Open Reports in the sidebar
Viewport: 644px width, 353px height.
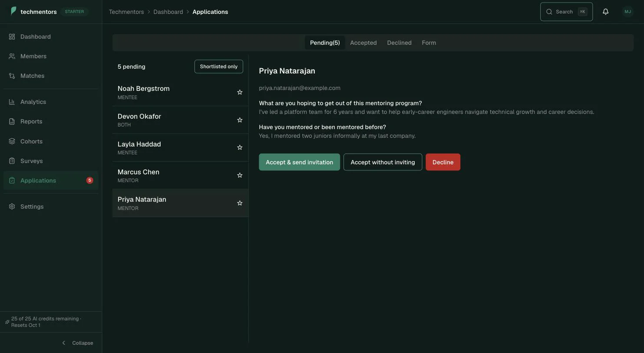(51, 121)
